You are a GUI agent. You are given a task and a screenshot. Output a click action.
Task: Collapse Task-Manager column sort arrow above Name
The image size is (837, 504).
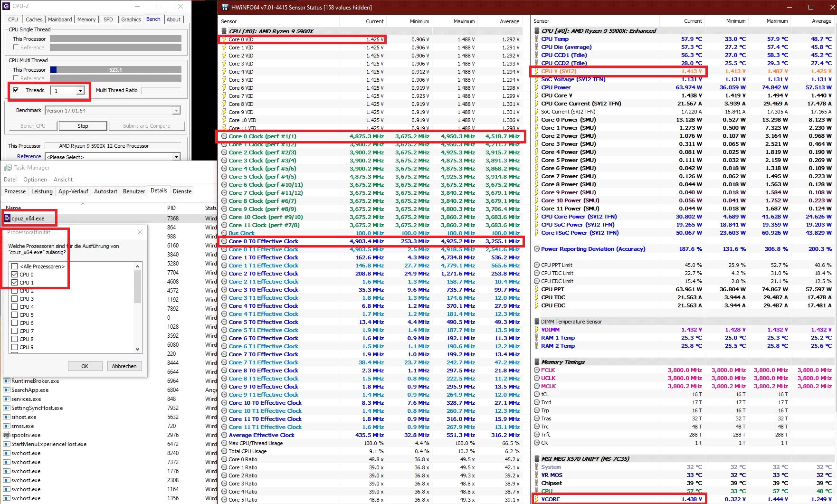point(83,203)
